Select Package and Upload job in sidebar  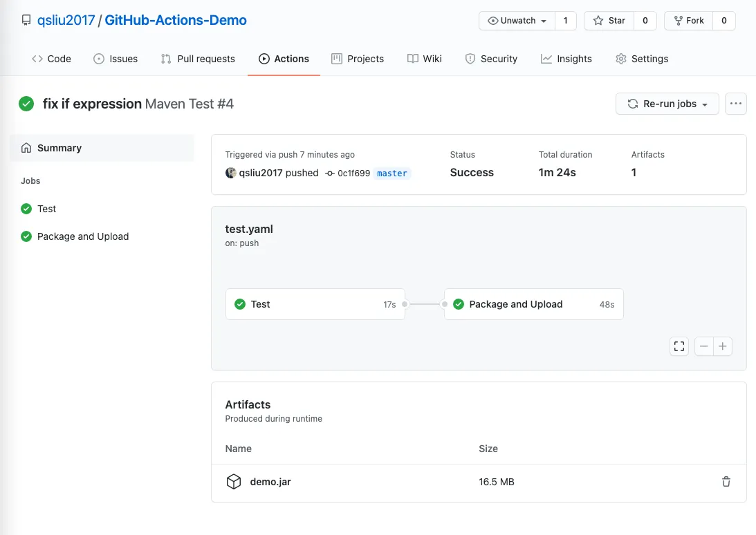click(82, 236)
